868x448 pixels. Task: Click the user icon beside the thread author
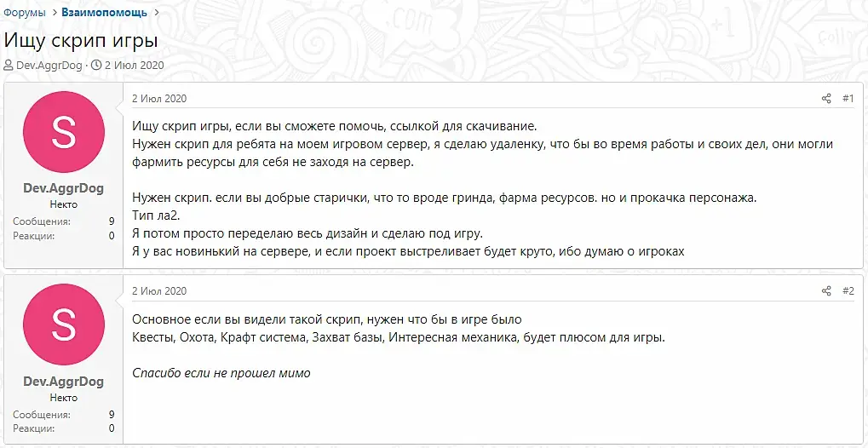point(9,66)
